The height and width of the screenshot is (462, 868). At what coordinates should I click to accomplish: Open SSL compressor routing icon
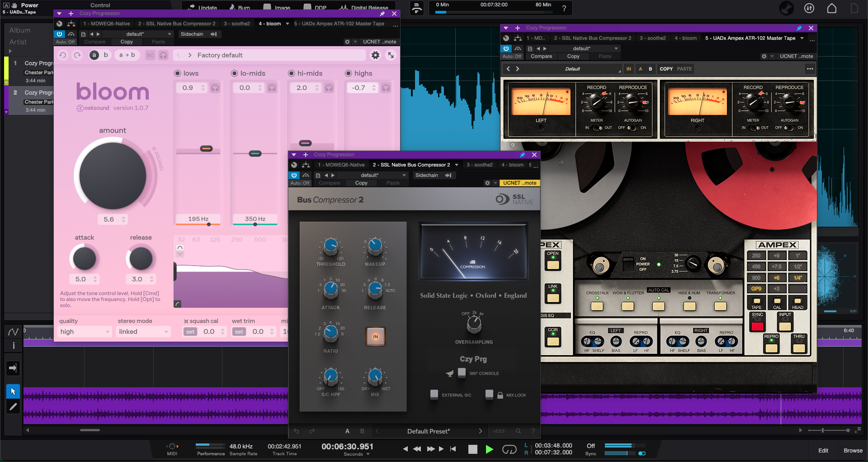point(306,165)
